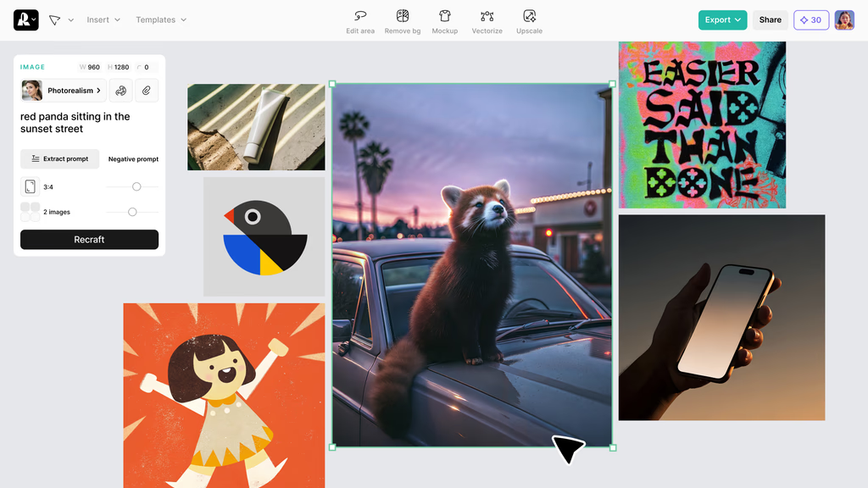This screenshot has height=488, width=868.
Task: Expand the cursor tool dropdown arrow
Action: point(71,20)
